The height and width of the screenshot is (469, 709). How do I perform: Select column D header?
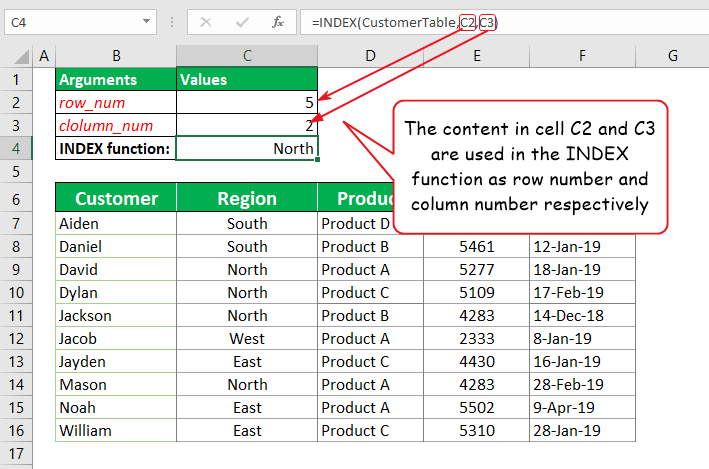pos(370,56)
